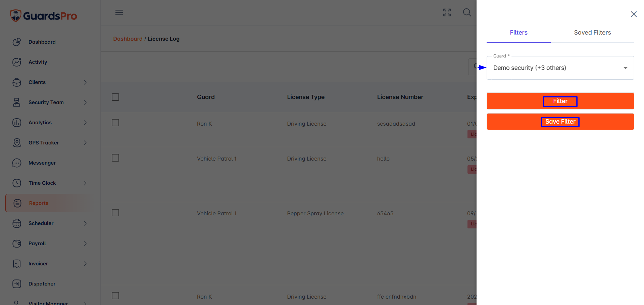
Task: Close the filters side panel
Action: 634,14
